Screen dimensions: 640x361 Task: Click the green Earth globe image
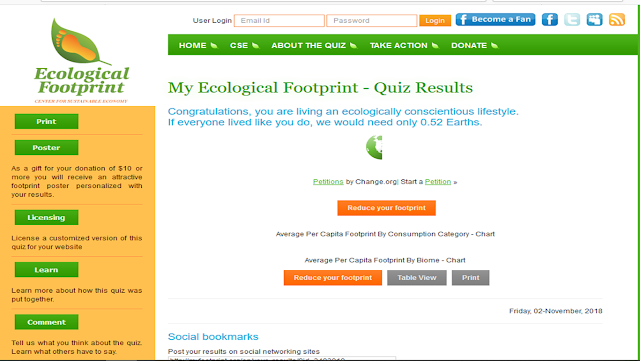[x=374, y=147]
